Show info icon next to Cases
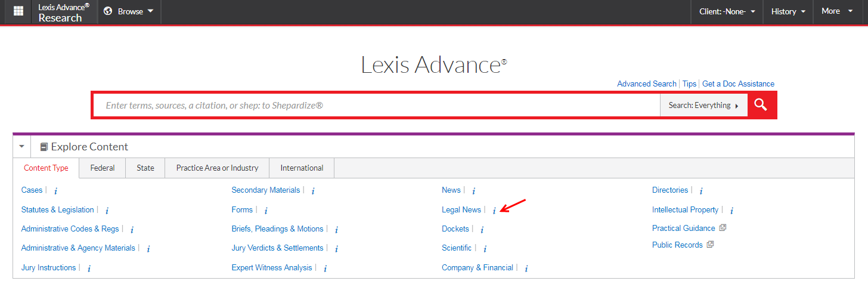 point(55,192)
